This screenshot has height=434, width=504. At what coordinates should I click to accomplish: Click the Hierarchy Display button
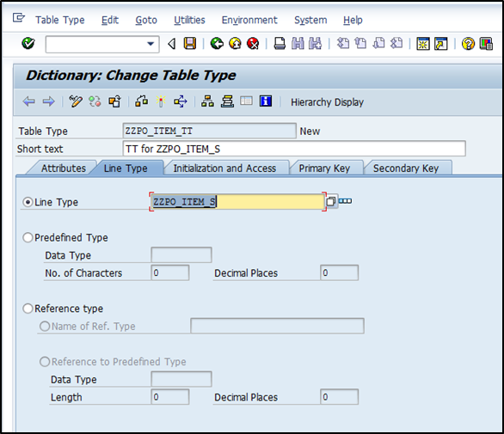(x=327, y=102)
